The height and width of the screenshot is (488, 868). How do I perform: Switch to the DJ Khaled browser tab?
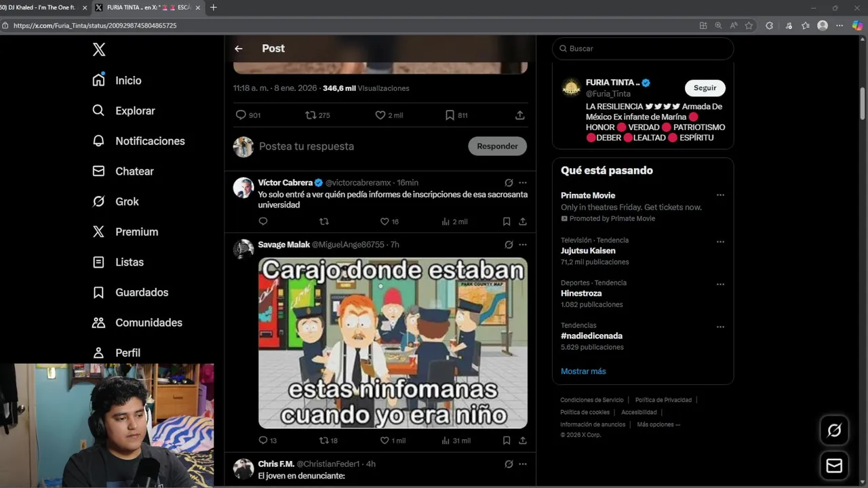42,7
